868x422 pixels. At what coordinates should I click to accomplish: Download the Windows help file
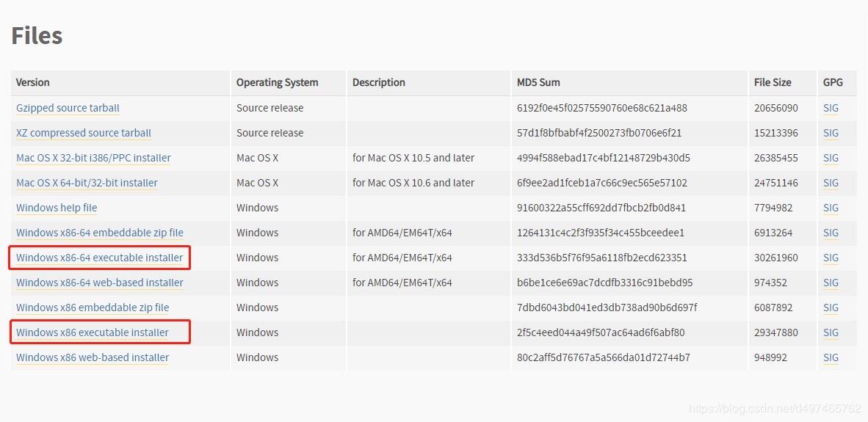(57, 208)
